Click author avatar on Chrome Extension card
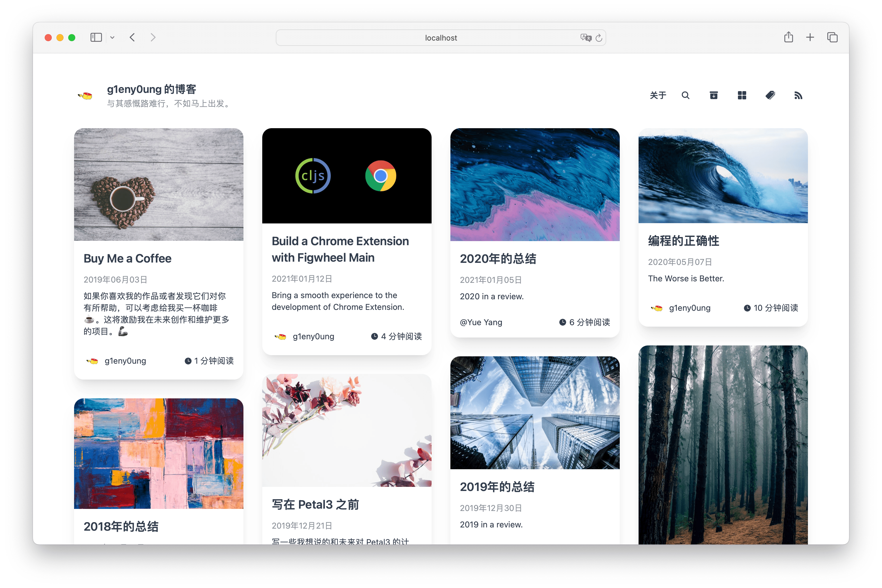The image size is (882, 588). click(280, 337)
